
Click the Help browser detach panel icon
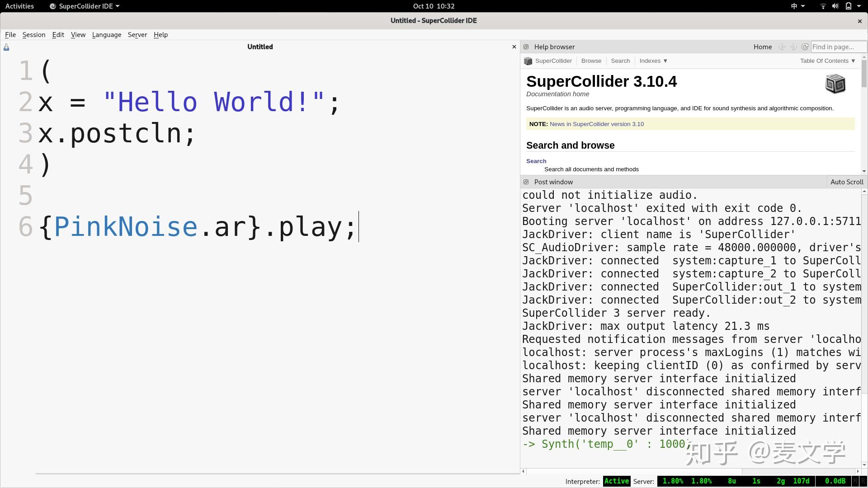point(526,47)
